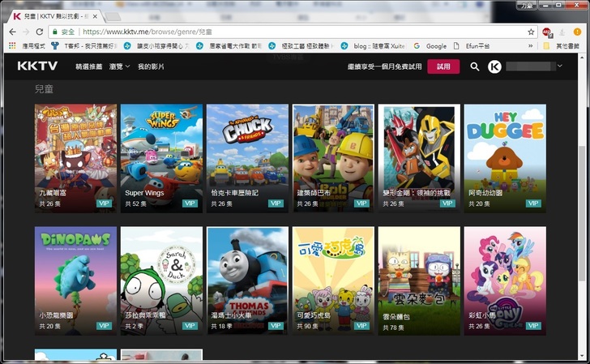
Task: Open the Efun平台 bookmark
Action: [x=472, y=46]
